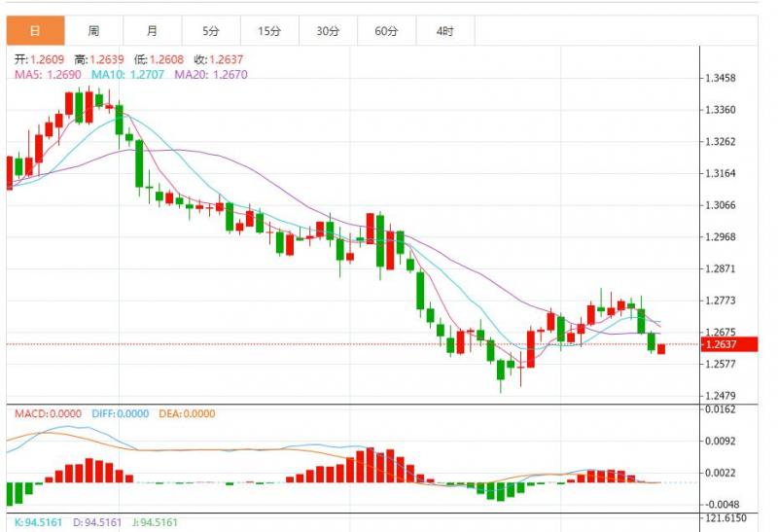Click the 1.3262 price axis label
778x532 pixels.
click(x=721, y=141)
